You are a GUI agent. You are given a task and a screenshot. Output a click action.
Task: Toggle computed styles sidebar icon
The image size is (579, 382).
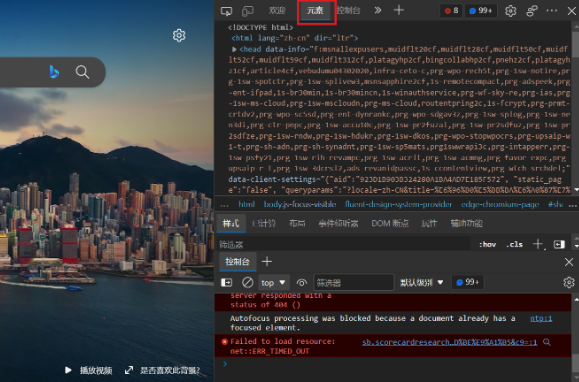point(559,244)
